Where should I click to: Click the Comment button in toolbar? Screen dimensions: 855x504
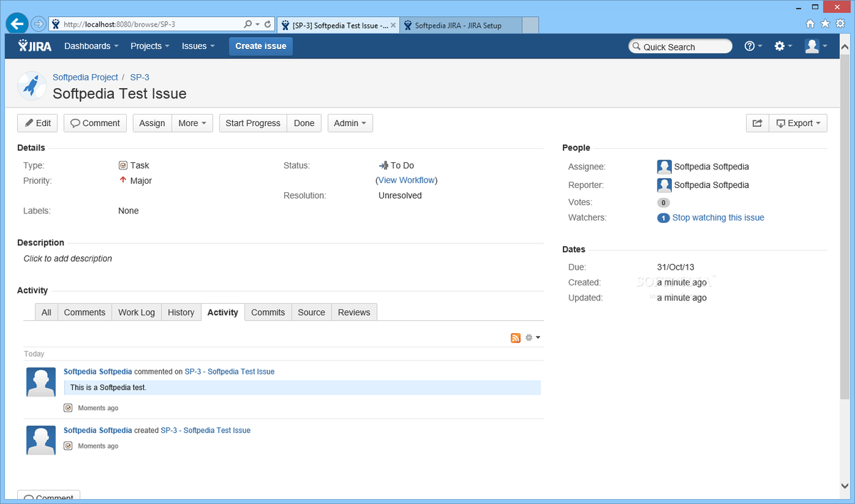click(95, 123)
